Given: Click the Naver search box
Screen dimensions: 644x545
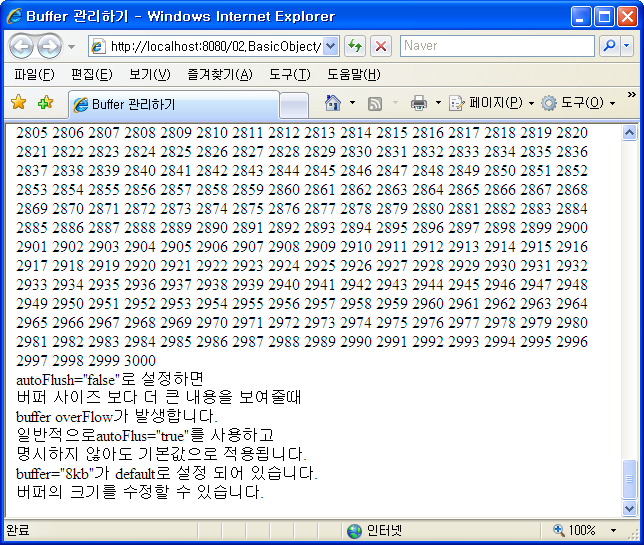Looking at the screenshot, I should (497, 46).
